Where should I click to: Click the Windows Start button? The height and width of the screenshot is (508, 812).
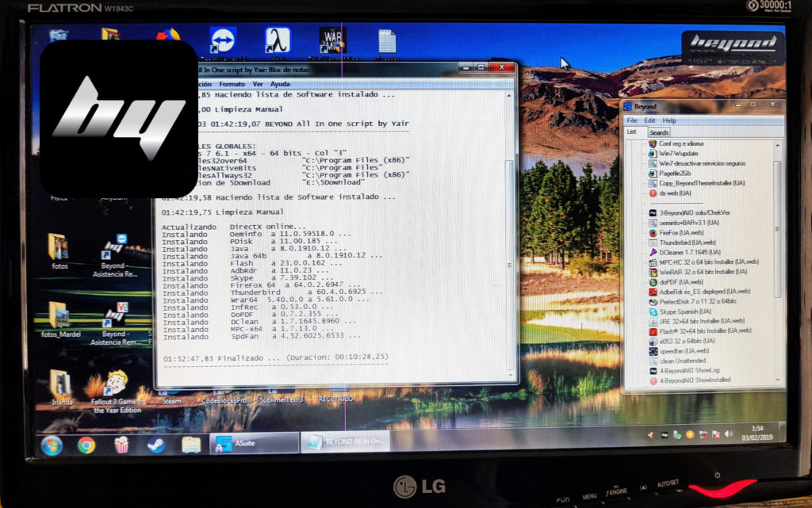pyautogui.click(x=52, y=445)
